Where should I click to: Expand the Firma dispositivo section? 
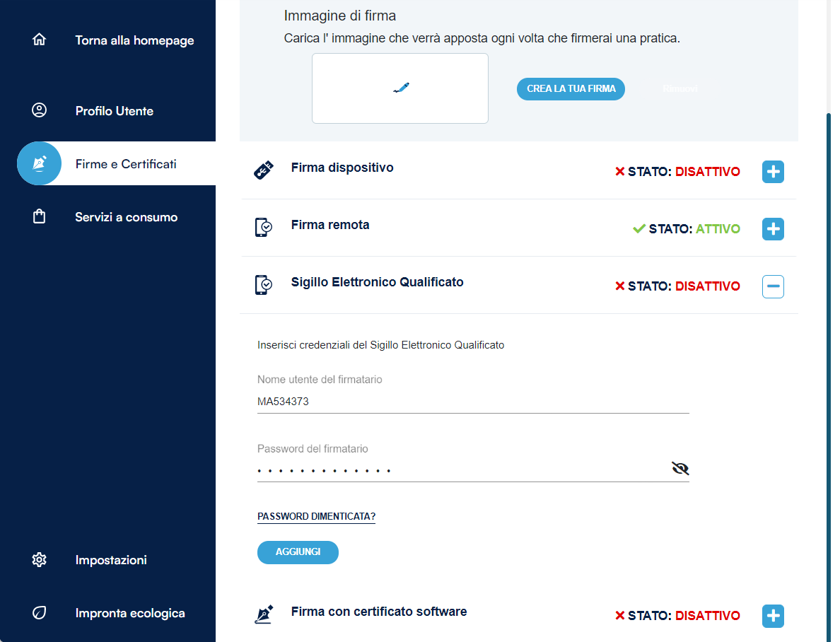773,172
